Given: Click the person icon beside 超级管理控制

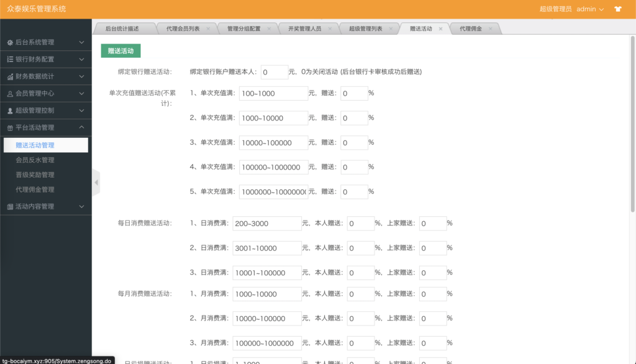Looking at the screenshot, I should [x=10, y=111].
